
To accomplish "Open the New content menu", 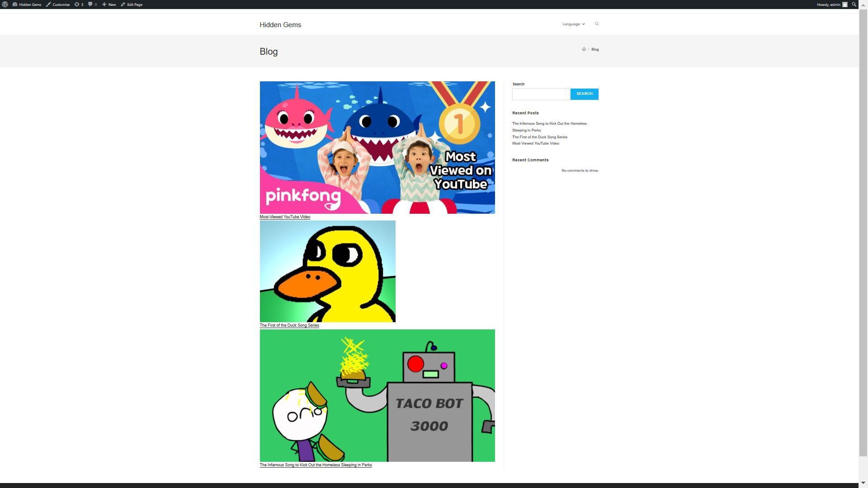I will [x=109, y=5].
